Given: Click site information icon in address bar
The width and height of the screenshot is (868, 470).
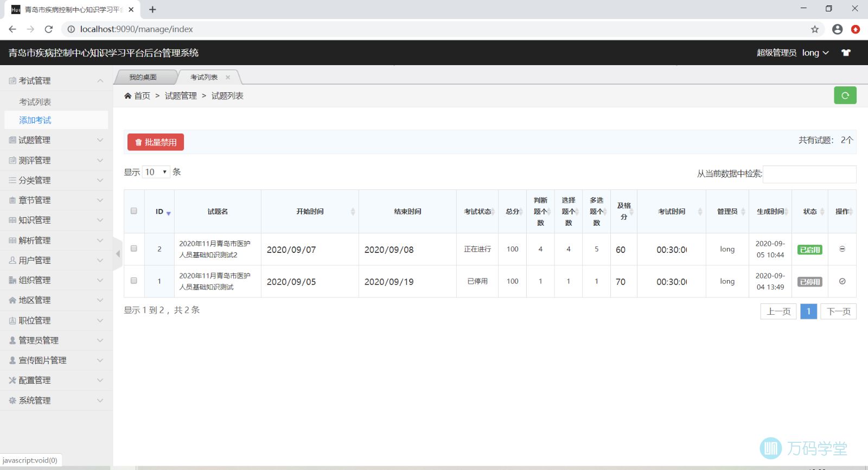Looking at the screenshot, I should click(x=71, y=29).
